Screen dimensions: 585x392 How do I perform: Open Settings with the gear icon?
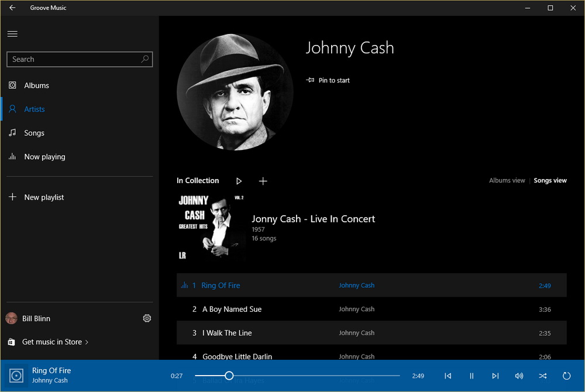(x=147, y=318)
